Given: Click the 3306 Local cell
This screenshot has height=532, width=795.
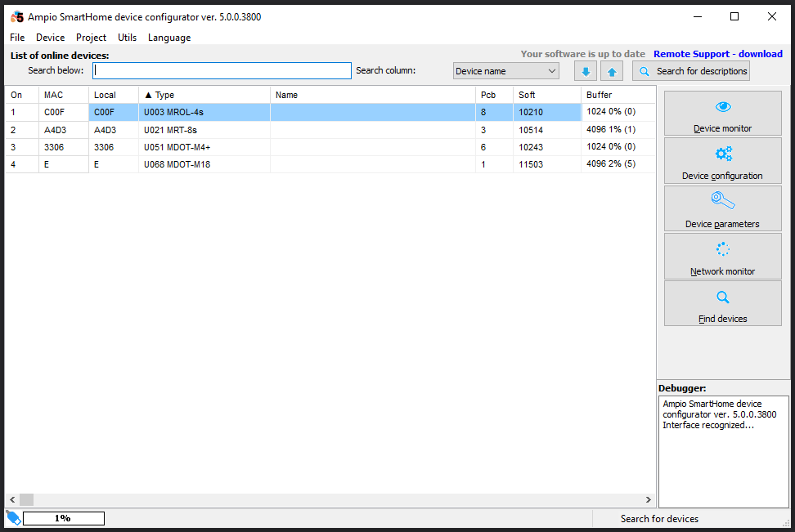Looking at the screenshot, I should point(114,147).
